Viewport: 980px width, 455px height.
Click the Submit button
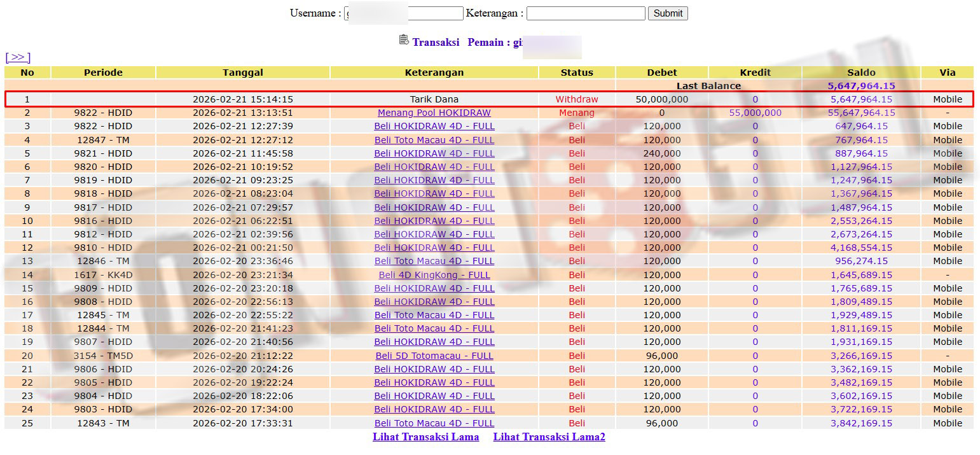pyautogui.click(x=668, y=13)
